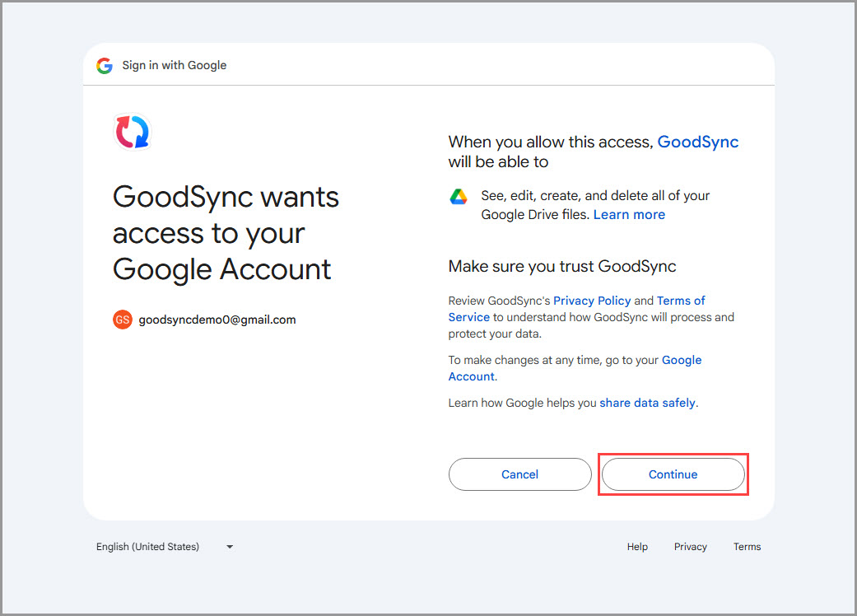Click the Help footer link
The image size is (857, 616).
pyautogui.click(x=637, y=547)
